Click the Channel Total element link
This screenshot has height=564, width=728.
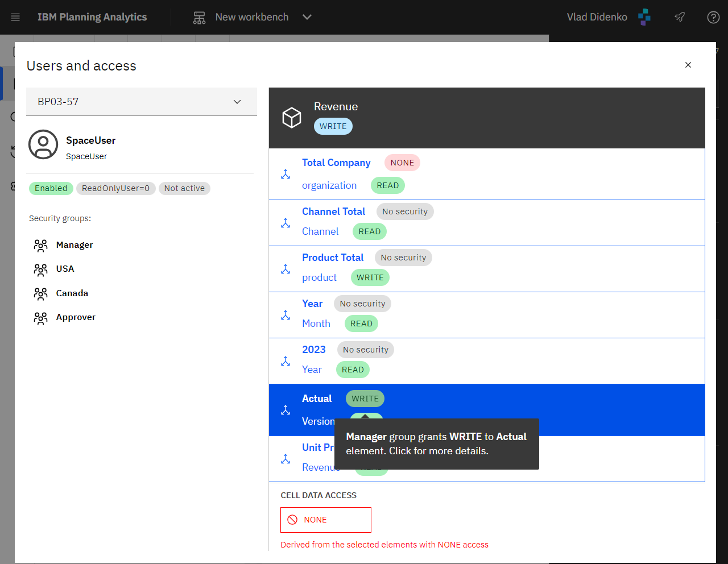333,212
